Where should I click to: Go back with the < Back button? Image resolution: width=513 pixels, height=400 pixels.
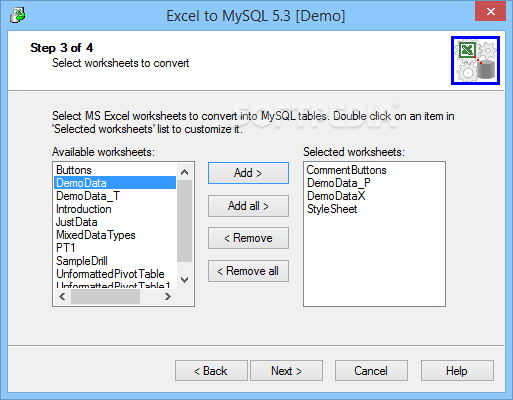pos(211,371)
